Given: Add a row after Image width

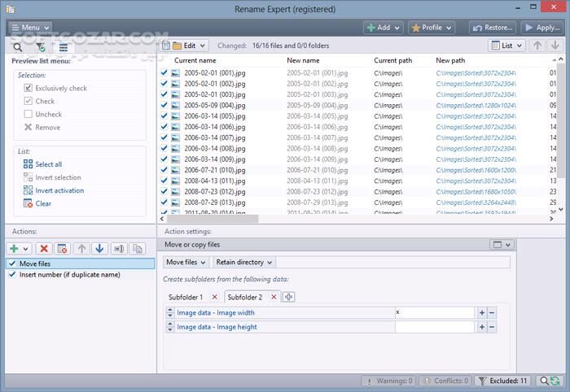Looking at the screenshot, I should tap(482, 312).
